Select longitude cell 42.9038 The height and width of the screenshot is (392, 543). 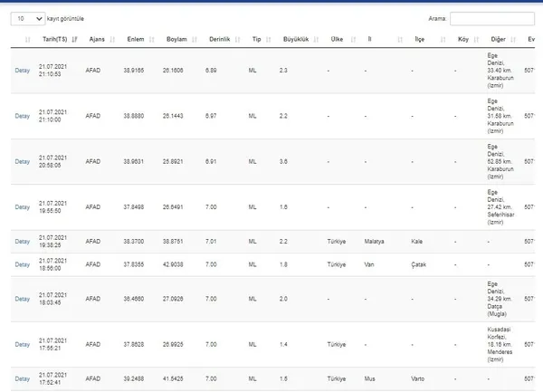pyautogui.click(x=173, y=264)
